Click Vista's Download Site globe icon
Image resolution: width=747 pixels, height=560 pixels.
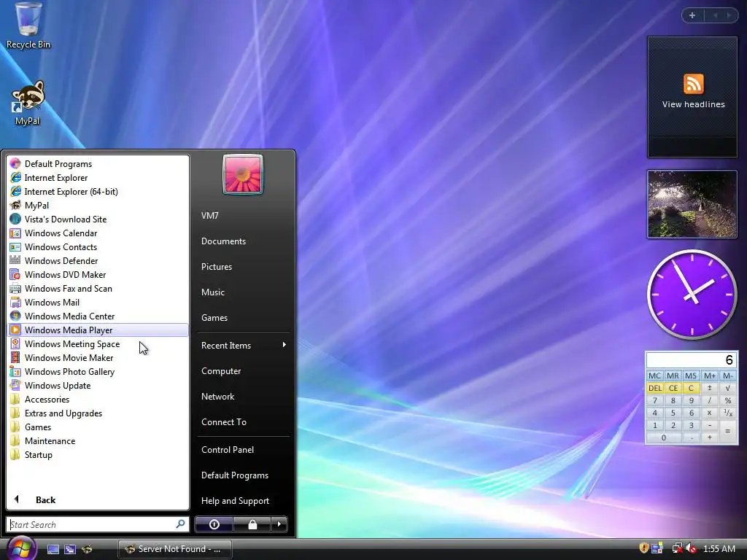point(15,219)
